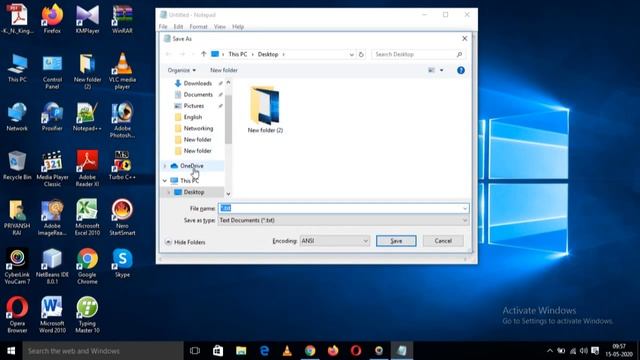Open Notepad Format menu
The width and height of the screenshot is (640, 360).
point(198,27)
